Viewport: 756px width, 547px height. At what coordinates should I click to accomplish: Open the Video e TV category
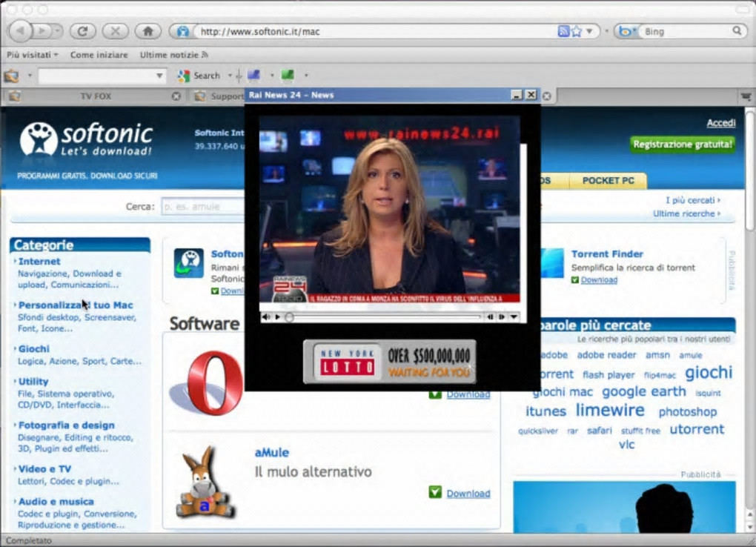44,469
